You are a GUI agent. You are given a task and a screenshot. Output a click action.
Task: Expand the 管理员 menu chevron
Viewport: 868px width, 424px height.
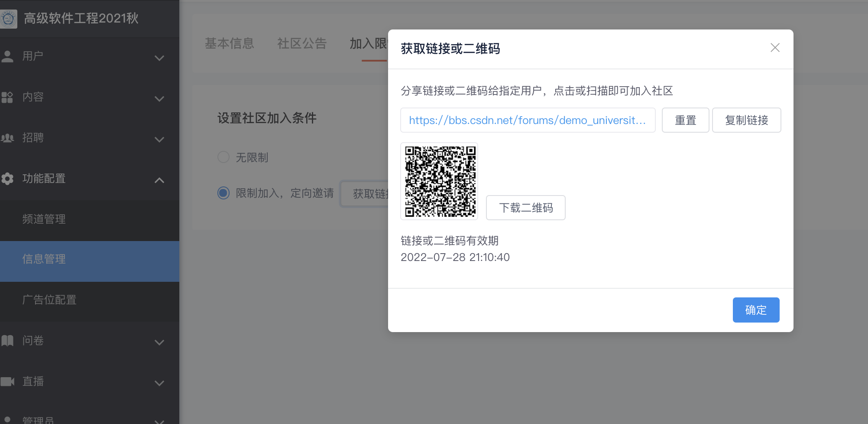click(x=159, y=421)
